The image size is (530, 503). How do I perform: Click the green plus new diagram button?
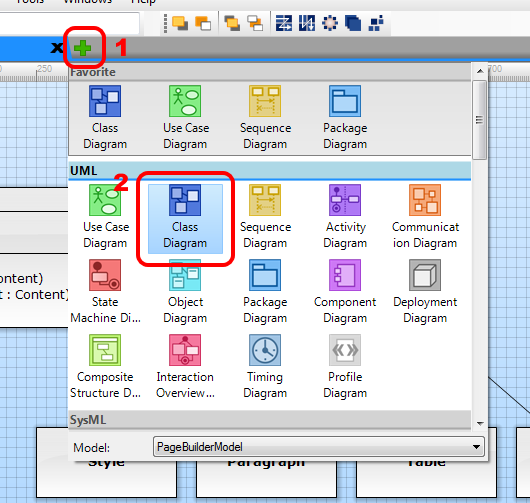83,48
